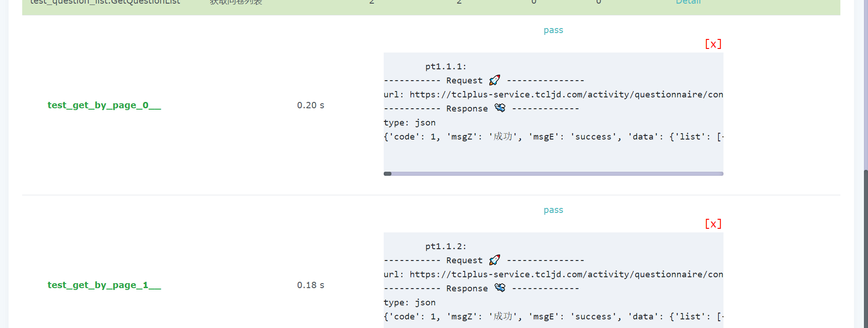This screenshot has width=868, height=328.
Task: Click the rocket icon in the pt1.1.2 log
Action: [x=494, y=260]
